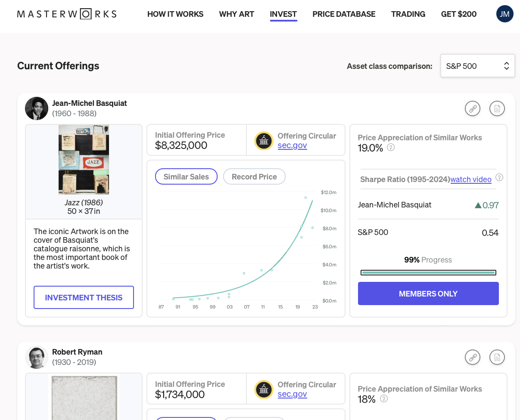The image size is (520, 420).
Task: Click the Jazz (1986) artwork title
Action: [x=84, y=202]
